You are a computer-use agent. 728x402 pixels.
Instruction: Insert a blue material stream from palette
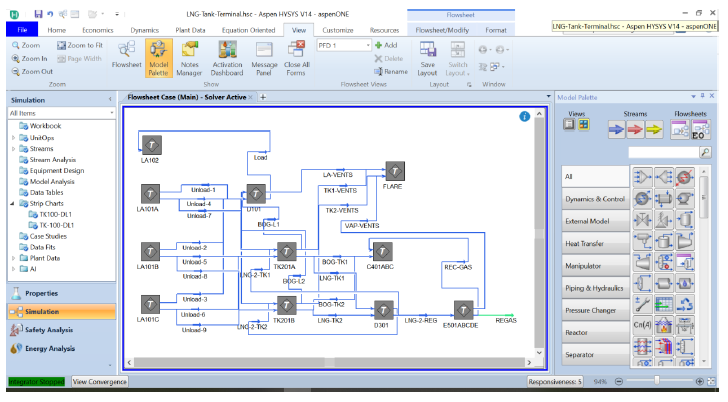pyautogui.click(x=617, y=130)
